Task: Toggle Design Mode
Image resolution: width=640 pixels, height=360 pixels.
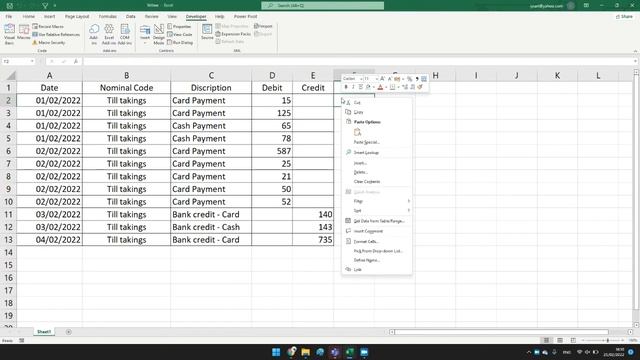Action: tap(159, 34)
